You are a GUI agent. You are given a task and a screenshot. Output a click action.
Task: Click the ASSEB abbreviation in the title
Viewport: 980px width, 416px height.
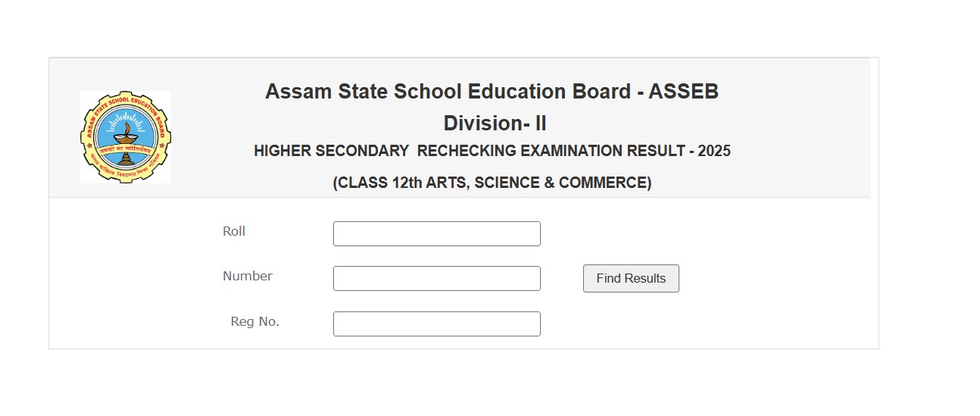684,92
